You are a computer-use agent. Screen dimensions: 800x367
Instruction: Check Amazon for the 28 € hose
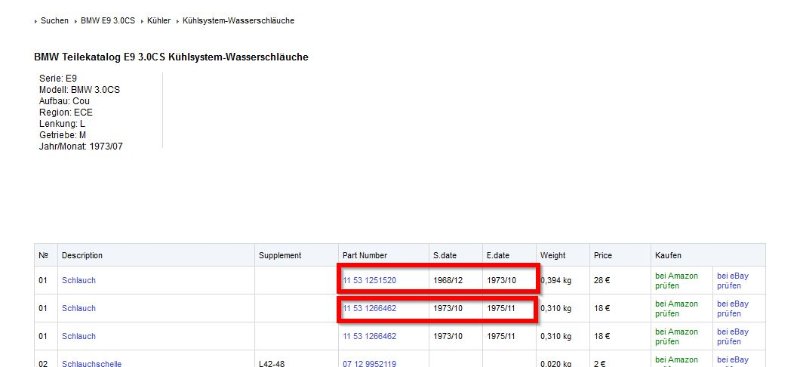[677, 281]
